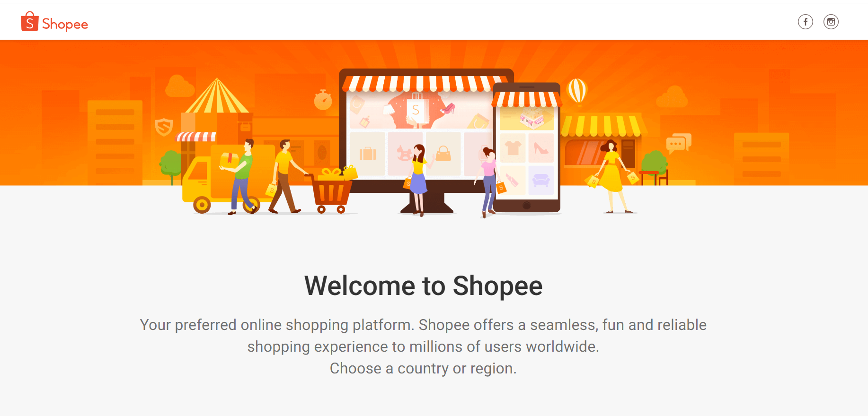Screen dimensions: 868x416
Task: Click the "Choose a country or region." text
Action: pyautogui.click(x=423, y=368)
